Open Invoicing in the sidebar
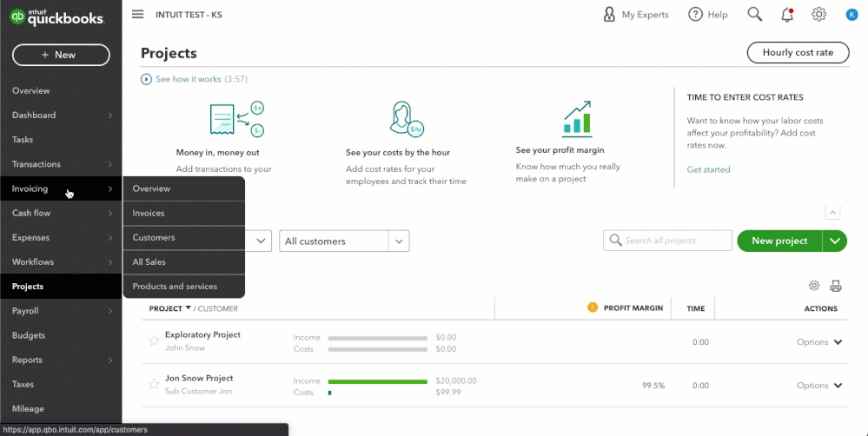The width and height of the screenshot is (868, 436). (x=61, y=188)
